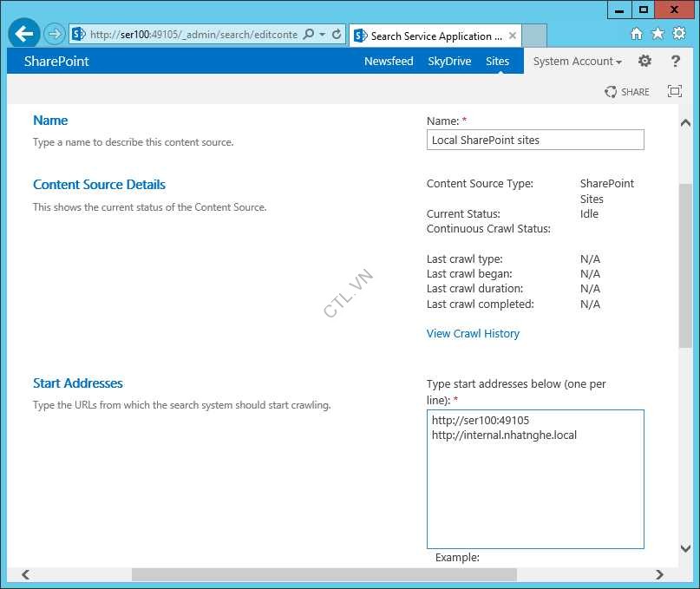Click horizontal scrollbar right arrow
The image size is (700, 589).
[659, 574]
